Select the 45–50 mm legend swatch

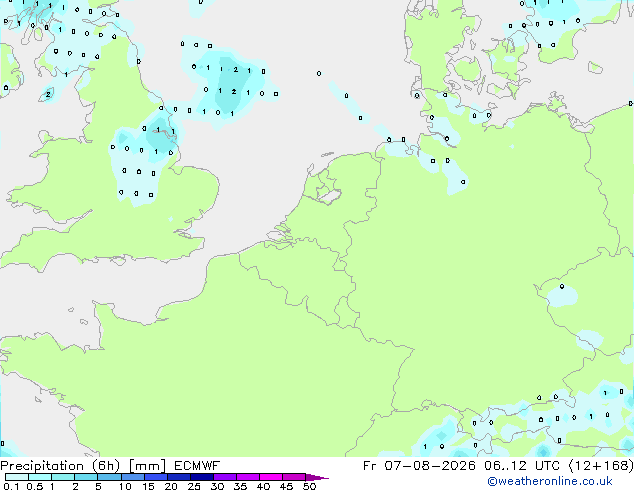pyautogui.click(x=294, y=477)
